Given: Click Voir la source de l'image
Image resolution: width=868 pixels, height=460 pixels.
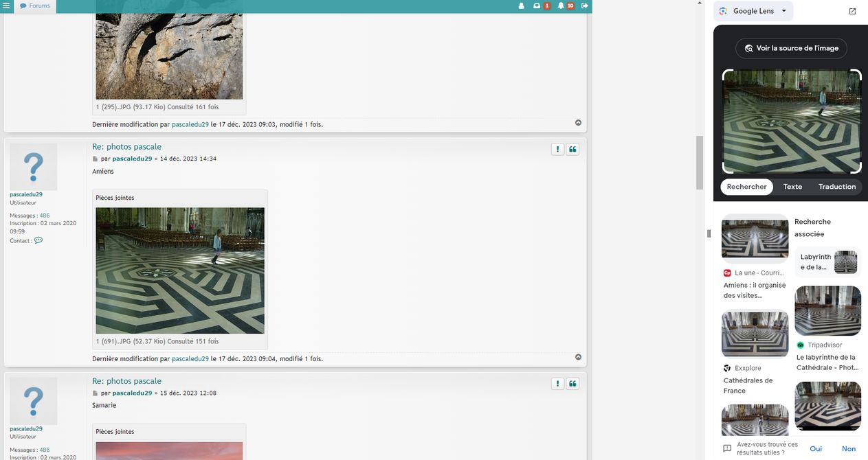Looking at the screenshot, I should 791,49.
